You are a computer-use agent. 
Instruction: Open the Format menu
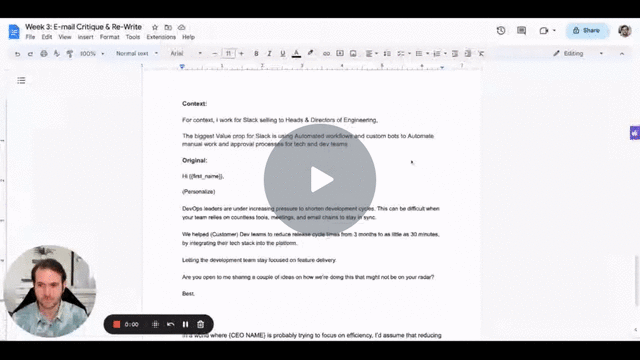pos(109,37)
